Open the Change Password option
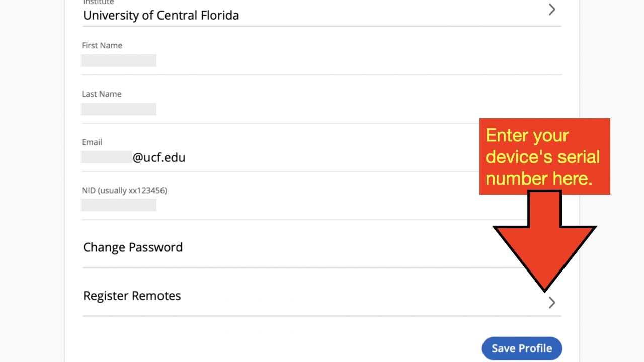 click(x=133, y=247)
